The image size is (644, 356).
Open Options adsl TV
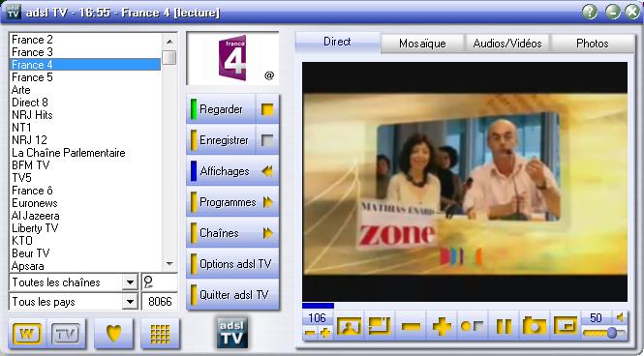[x=232, y=264]
